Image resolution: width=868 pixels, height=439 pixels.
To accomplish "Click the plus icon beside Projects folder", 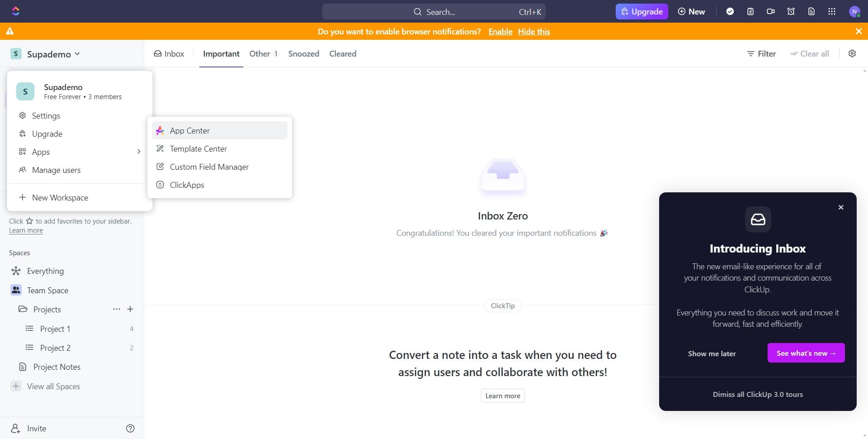I will click(x=130, y=309).
